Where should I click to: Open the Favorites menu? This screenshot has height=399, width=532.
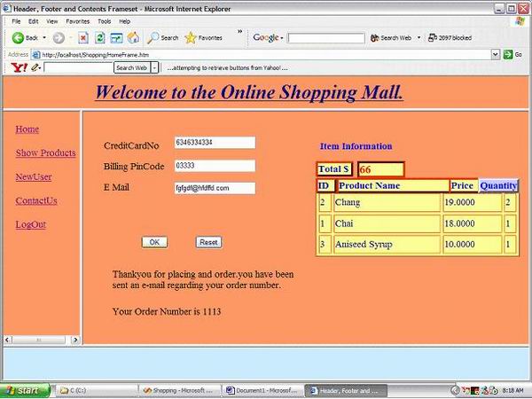point(78,21)
